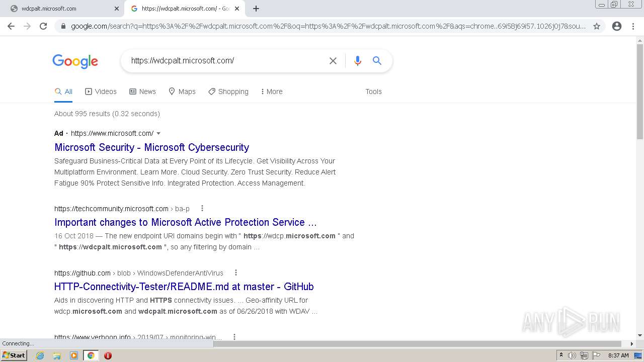Select the All results tab
This screenshot has width=644, height=362.
(x=63, y=92)
